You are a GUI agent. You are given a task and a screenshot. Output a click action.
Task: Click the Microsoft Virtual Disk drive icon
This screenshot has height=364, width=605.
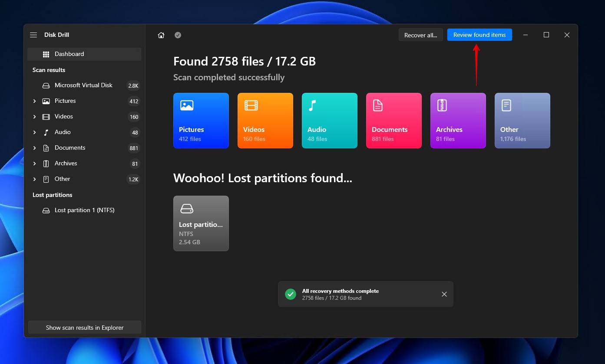[x=46, y=85]
